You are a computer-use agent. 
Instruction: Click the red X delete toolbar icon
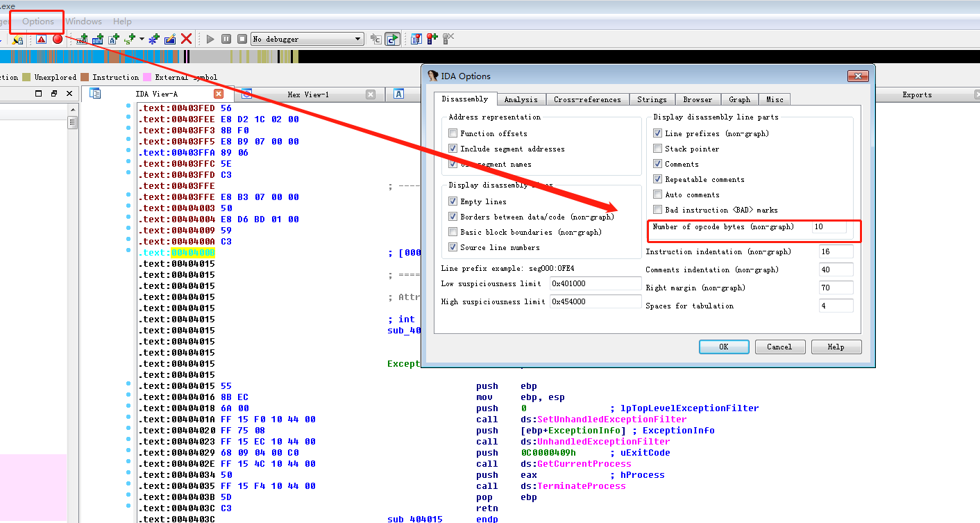pyautogui.click(x=186, y=39)
